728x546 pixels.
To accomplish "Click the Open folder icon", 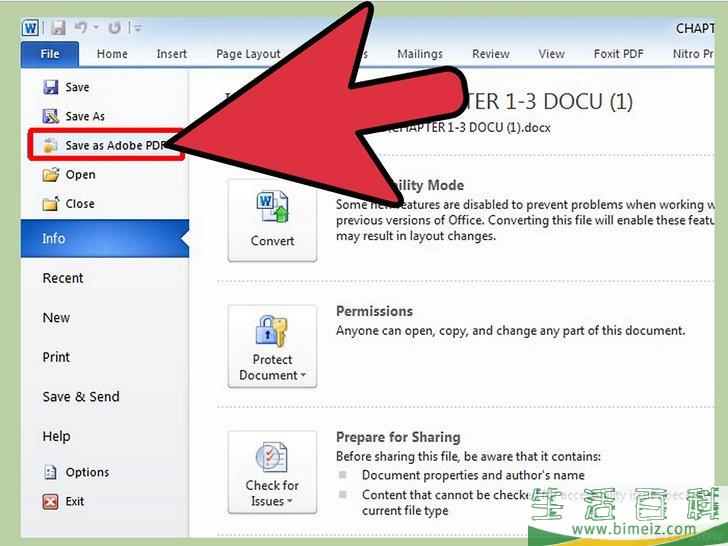I will pyautogui.click(x=51, y=175).
